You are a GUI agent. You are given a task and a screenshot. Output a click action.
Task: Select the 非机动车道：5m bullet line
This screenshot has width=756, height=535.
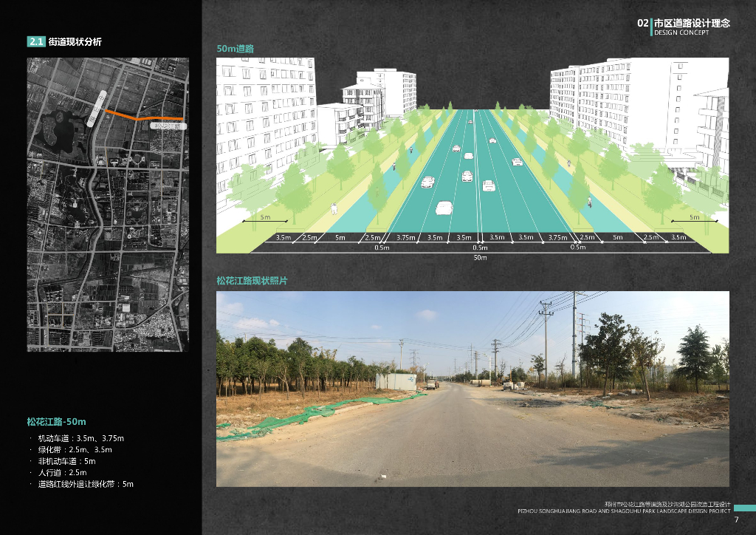tap(66, 461)
